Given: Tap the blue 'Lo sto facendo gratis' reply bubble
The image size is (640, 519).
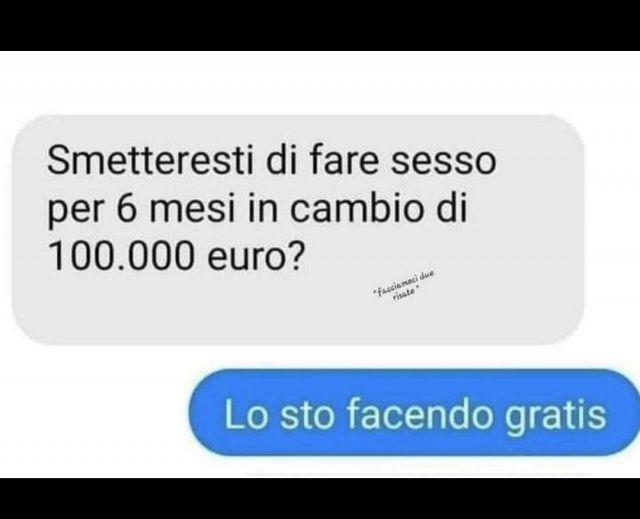Looking at the screenshot, I should tap(414, 412).
